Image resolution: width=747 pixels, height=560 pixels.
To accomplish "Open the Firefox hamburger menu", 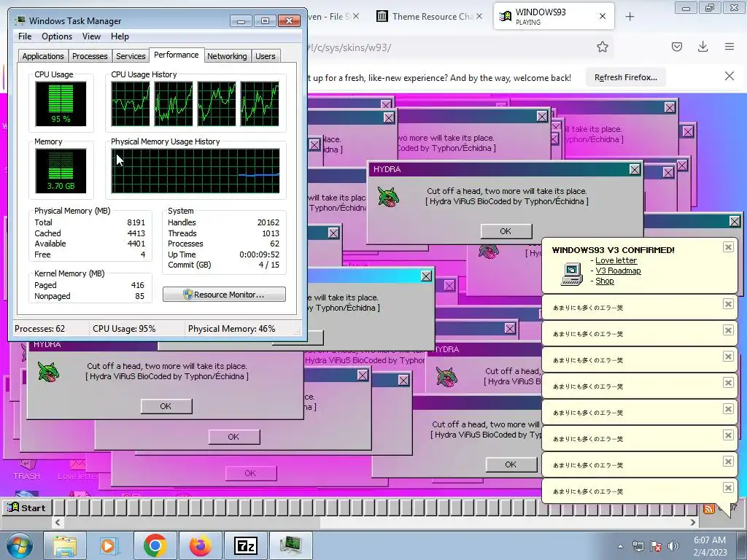I will coord(729,47).
